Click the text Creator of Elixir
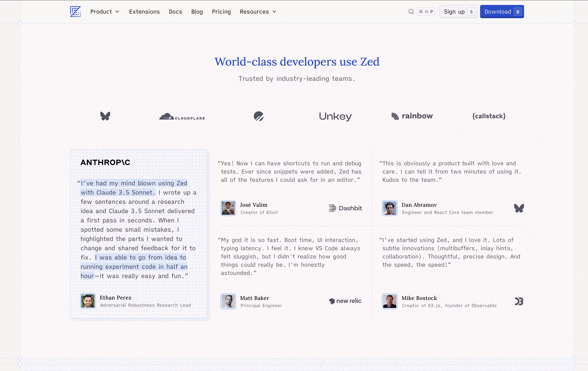Viewport: 588px width, 371px height. pyautogui.click(x=259, y=213)
